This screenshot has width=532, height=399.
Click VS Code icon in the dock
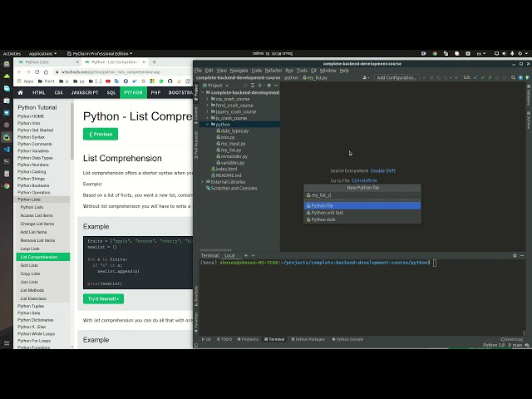tap(7, 148)
